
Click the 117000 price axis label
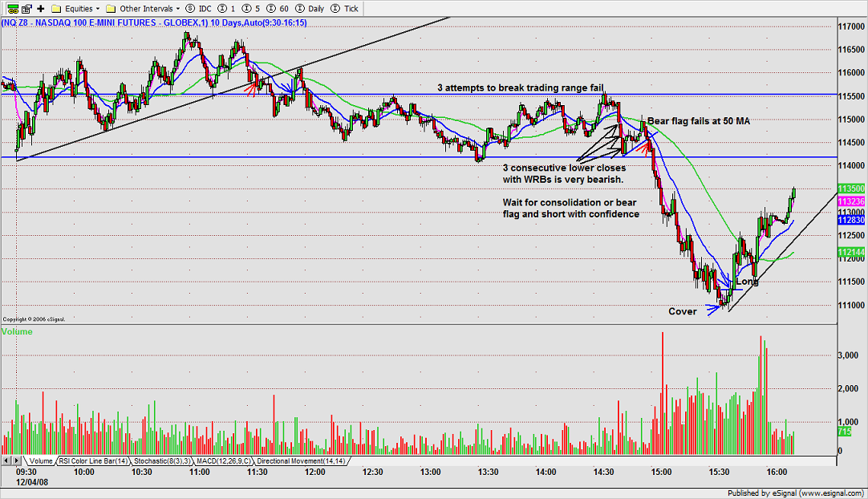851,26
